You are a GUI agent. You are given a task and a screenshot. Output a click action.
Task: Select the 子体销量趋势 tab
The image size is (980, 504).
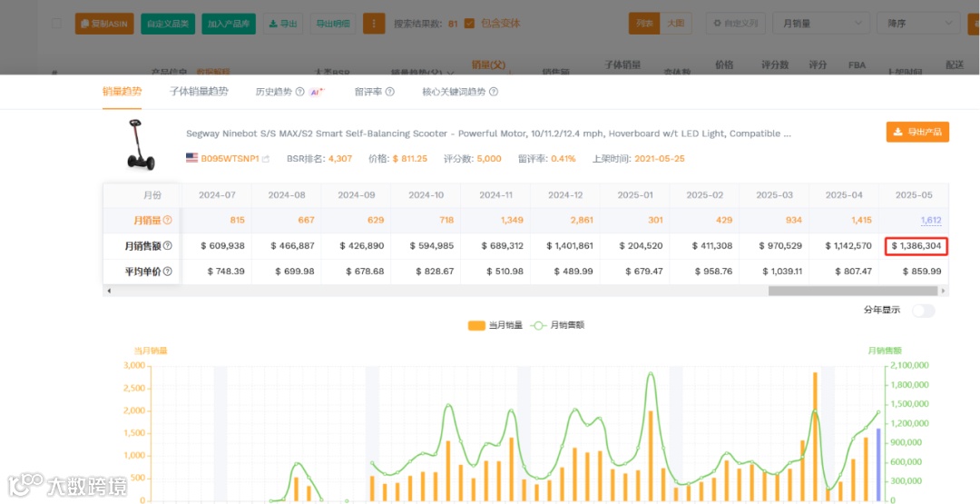point(199,92)
